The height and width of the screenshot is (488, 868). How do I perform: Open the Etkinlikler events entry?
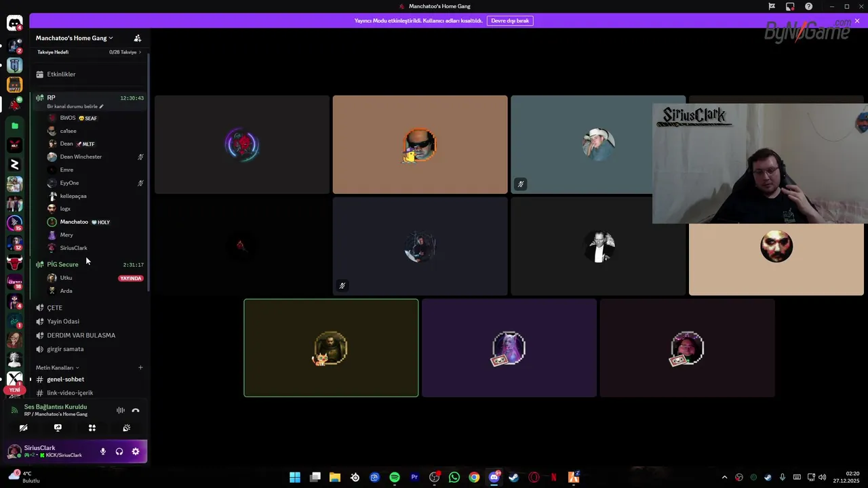point(88,74)
